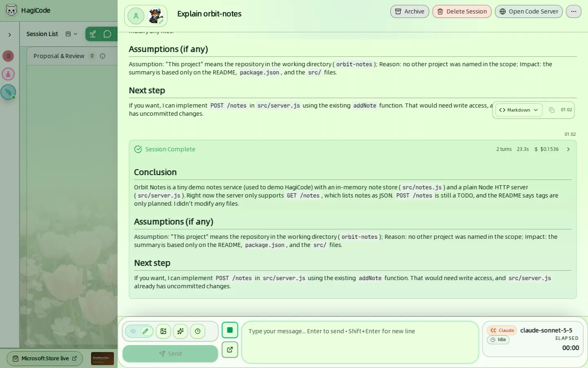This screenshot has height=368, width=588.
Task: Click the Session Complete check icon
Action: (138, 149)
